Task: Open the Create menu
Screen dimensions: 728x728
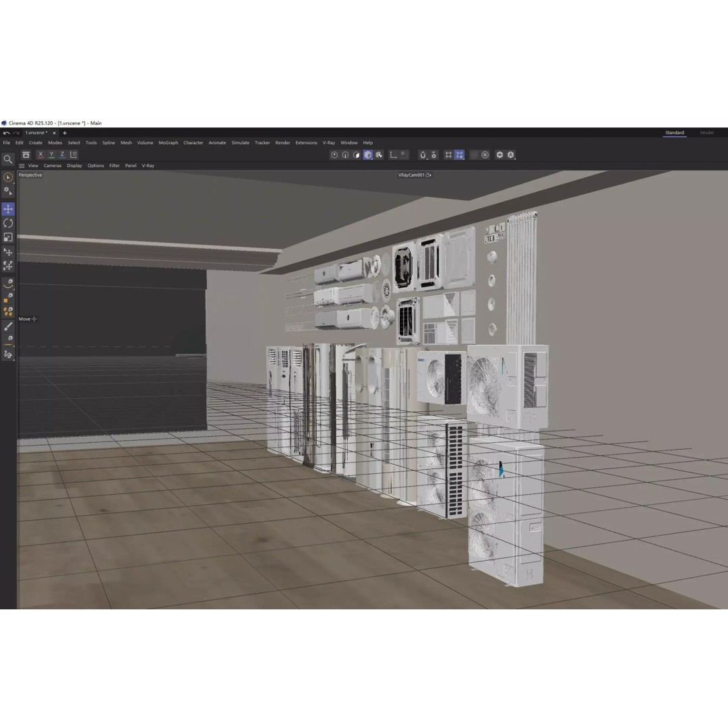Action: coord(36,143)
